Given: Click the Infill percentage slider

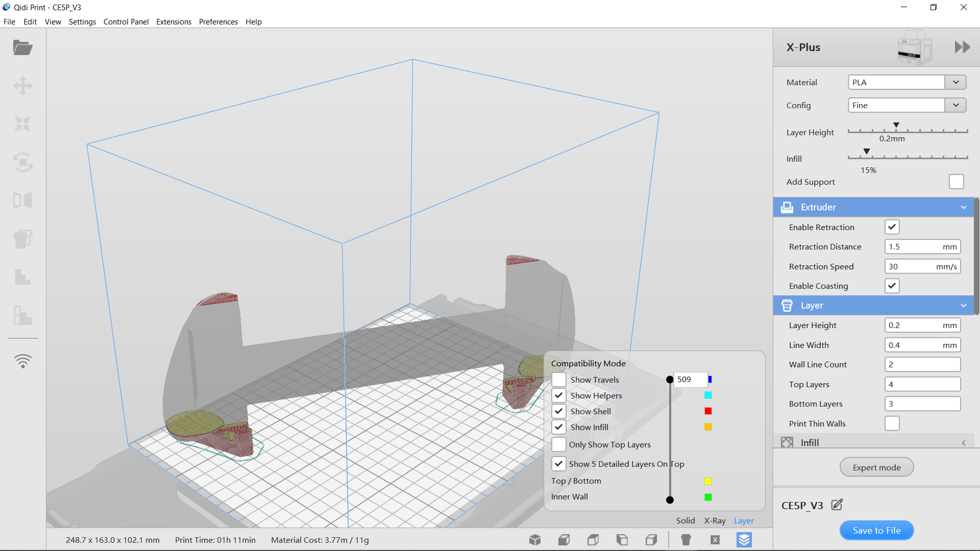Looking at the screenshot, I should click(908, 157).
